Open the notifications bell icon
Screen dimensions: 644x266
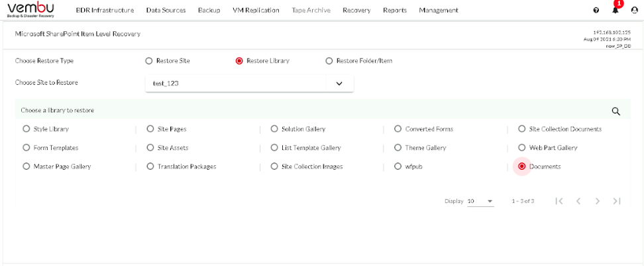coord(616,10)
